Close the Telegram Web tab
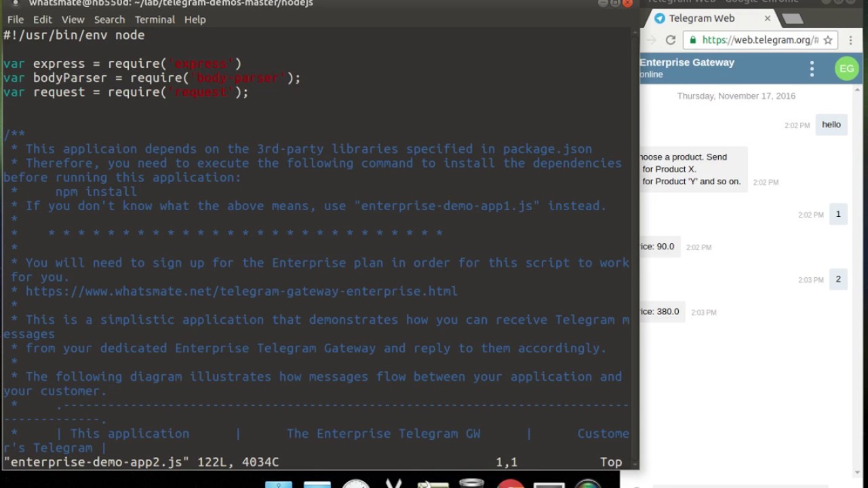This screenshot has height=488, width=868. point(768,18)
